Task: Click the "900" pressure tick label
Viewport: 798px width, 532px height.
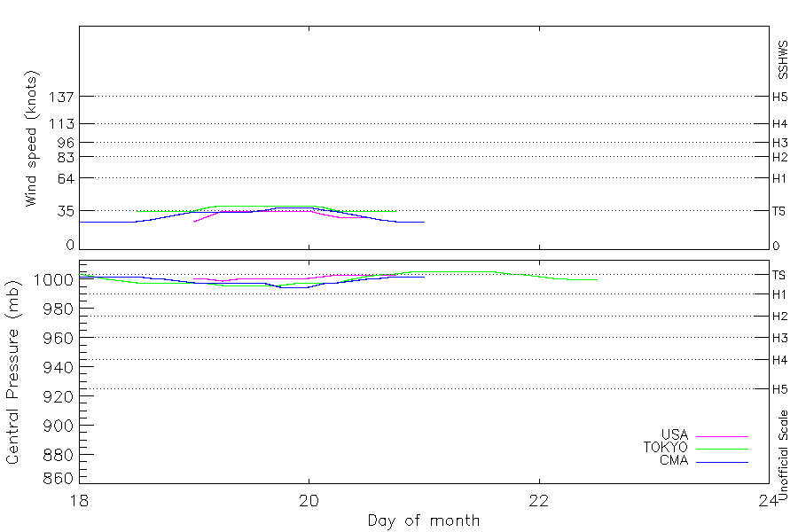Action: pyautogui.click(x=59, y=426)
